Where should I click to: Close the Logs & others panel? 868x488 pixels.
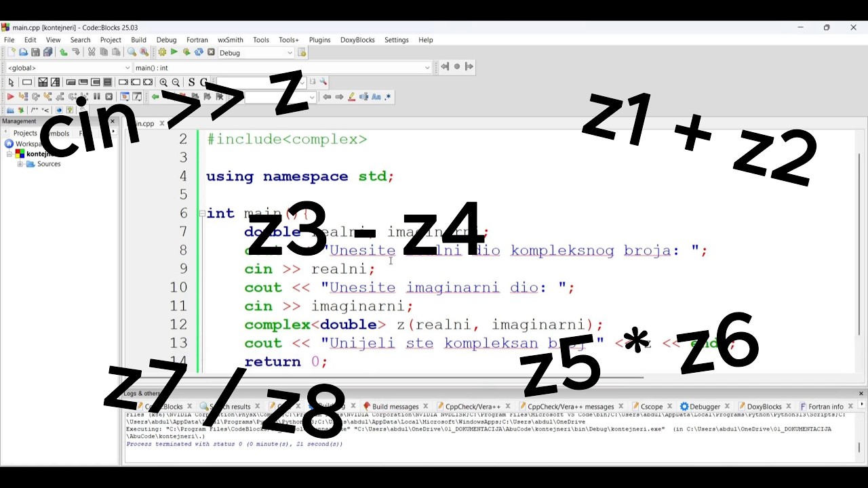coord(861,393)
